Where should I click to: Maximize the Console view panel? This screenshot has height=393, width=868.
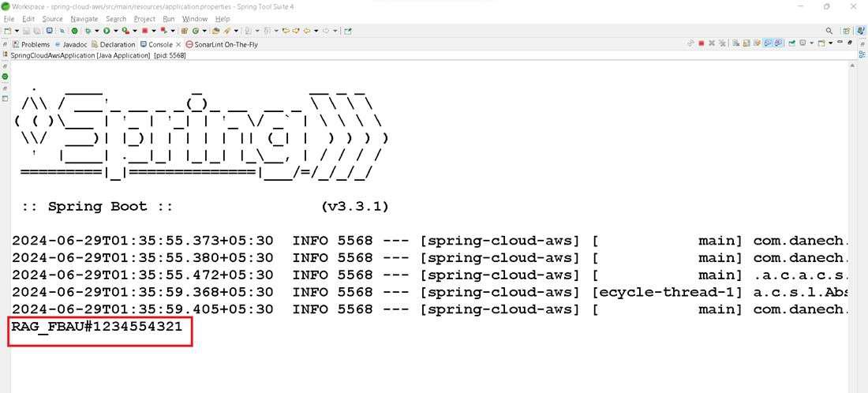(851, 42)
